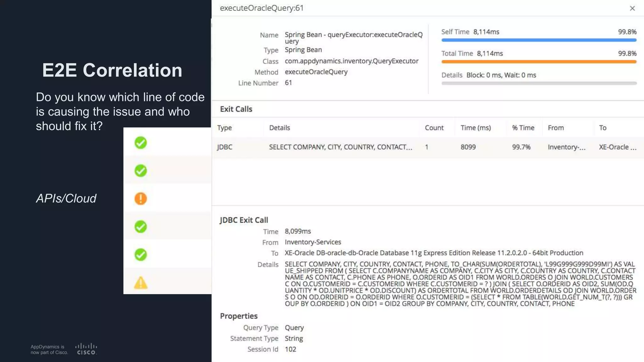Click the Query Type value Query
This screenshot has height=362, width=644.
[x=294, y=328]
